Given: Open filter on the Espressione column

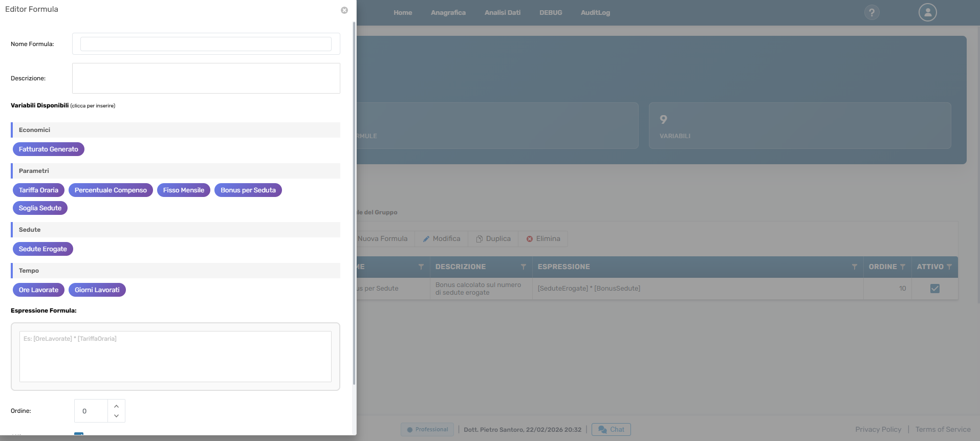Looking at the screenshot, I should tap(855, 267).
